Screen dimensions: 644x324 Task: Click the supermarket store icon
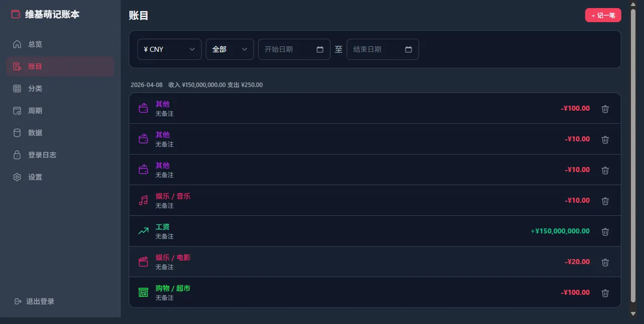[143, 292]
